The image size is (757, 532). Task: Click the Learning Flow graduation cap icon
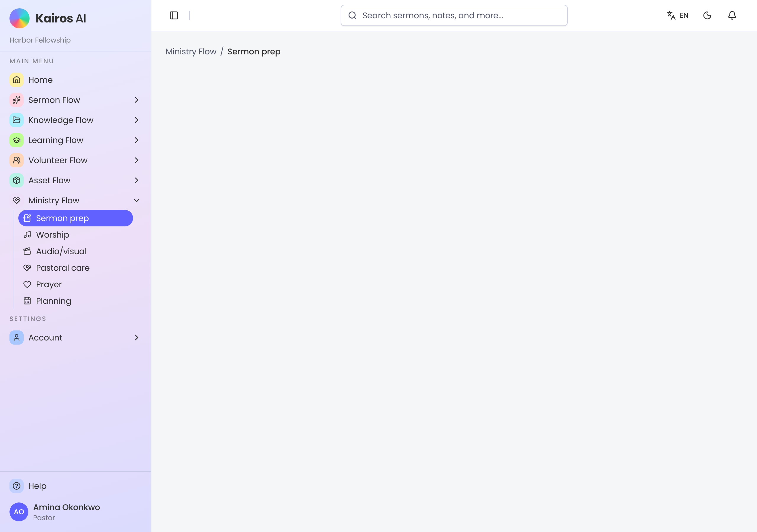(x=17, y=140)
